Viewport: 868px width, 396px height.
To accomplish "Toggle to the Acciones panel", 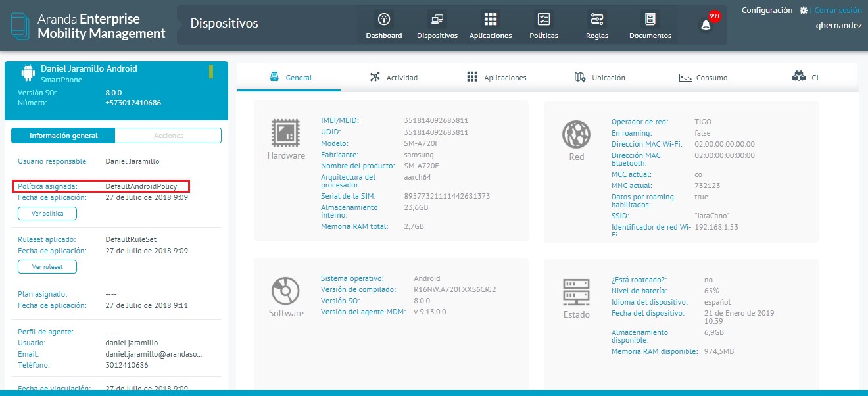I will [168, 136].
